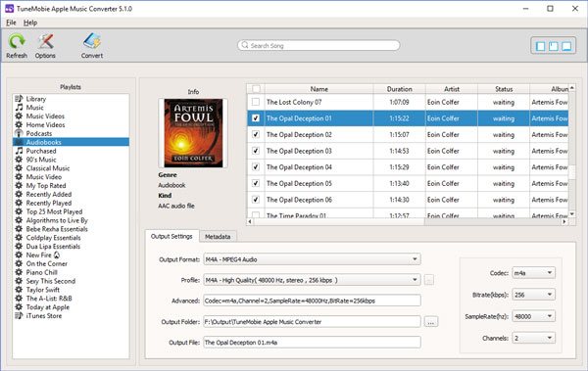Select Taylor Swift playlist
The width and height of the screenshot is (588, 371).
(x=43, y=290)
